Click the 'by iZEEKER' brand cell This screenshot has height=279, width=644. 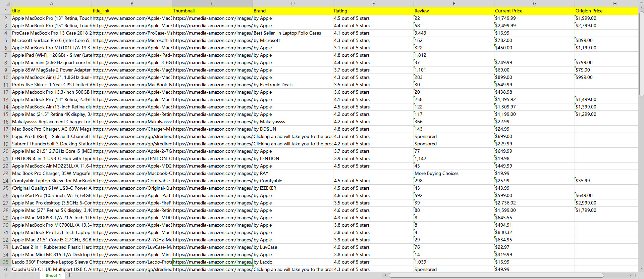click(293, 188)
